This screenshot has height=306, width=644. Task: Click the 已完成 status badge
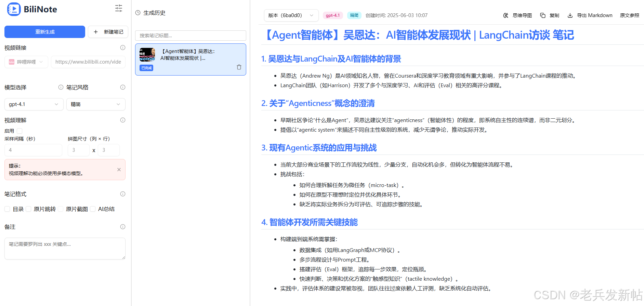[146, 68]
